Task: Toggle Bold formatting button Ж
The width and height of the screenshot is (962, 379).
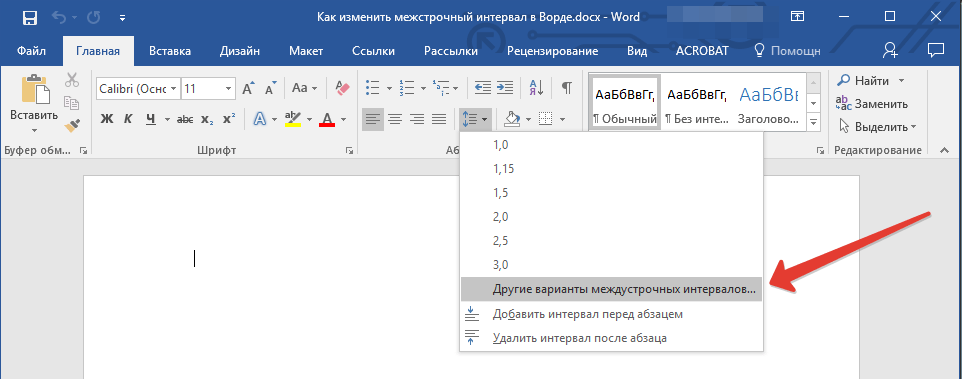Action: click(x=107, y=119)
